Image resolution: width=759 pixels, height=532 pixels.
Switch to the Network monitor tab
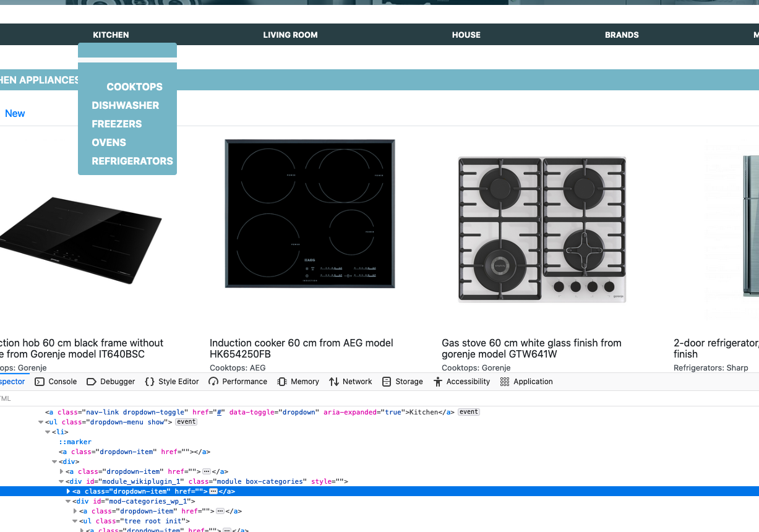pyautogui.click(x=351, y=382)
